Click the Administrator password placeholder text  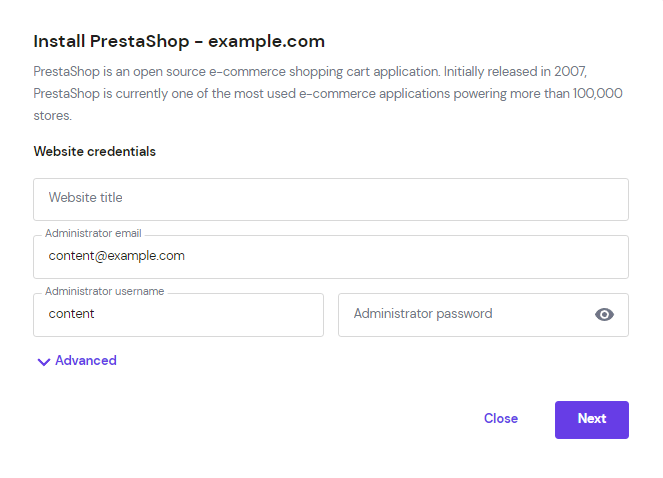click(422, 314)
